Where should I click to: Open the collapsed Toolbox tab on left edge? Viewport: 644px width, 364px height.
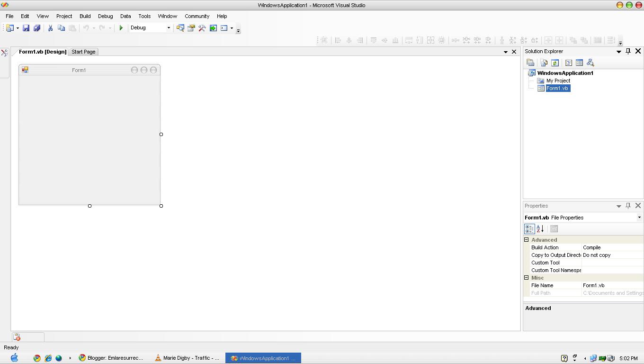point(4,53)
